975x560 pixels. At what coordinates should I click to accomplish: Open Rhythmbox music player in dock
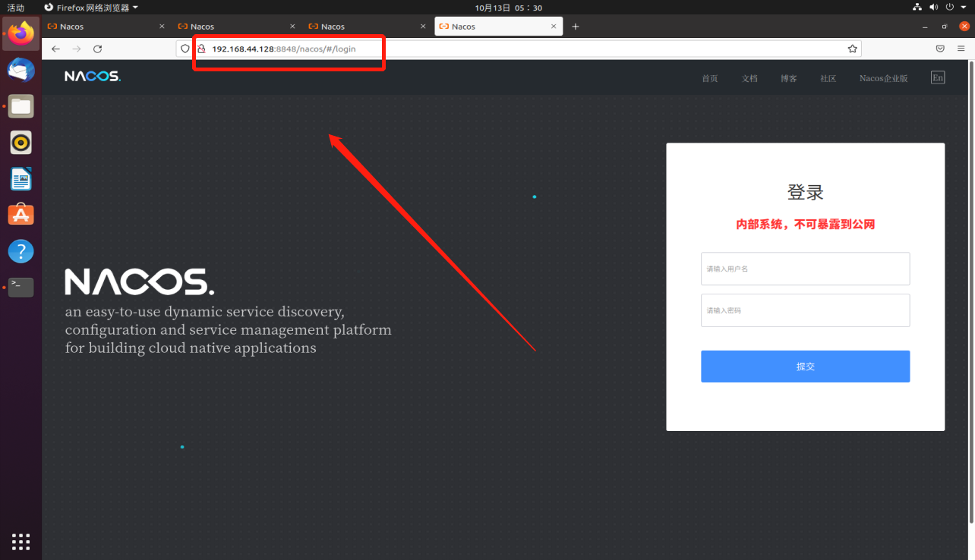pos(21,143)
